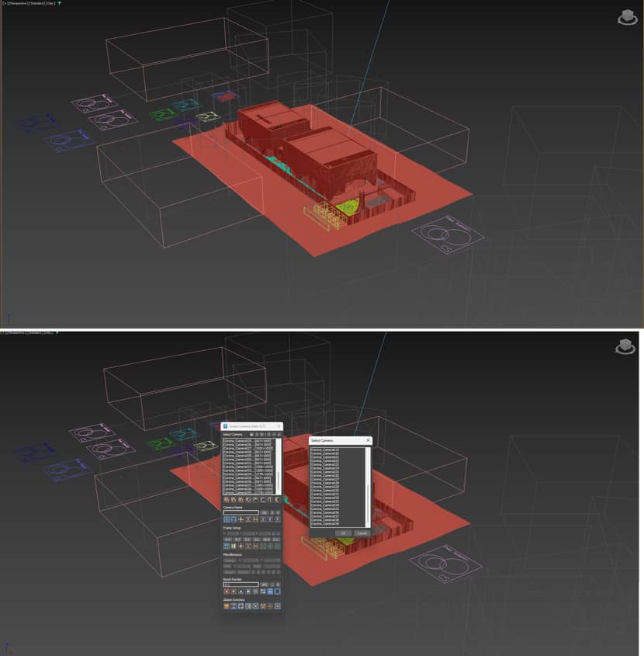
Task: Open the [Perspective] viewport label menu in upper viewport
Action: [x=19, y=3]
